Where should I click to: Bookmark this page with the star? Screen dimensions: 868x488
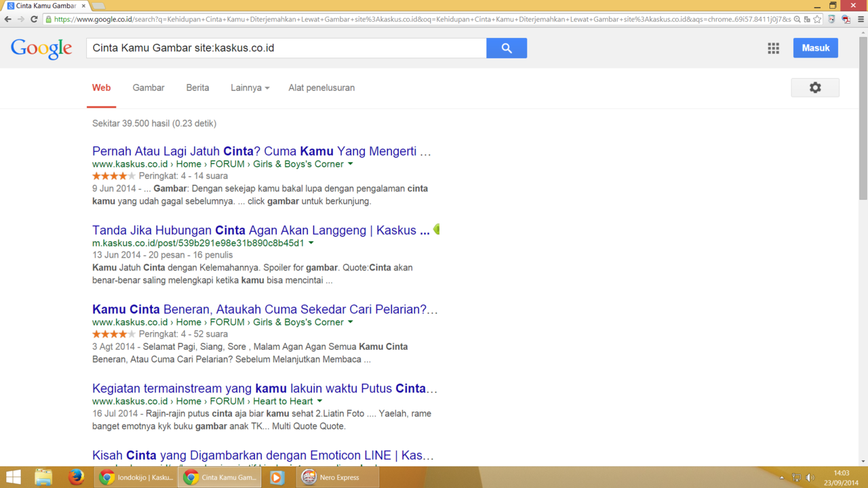[x=817, y=19]
